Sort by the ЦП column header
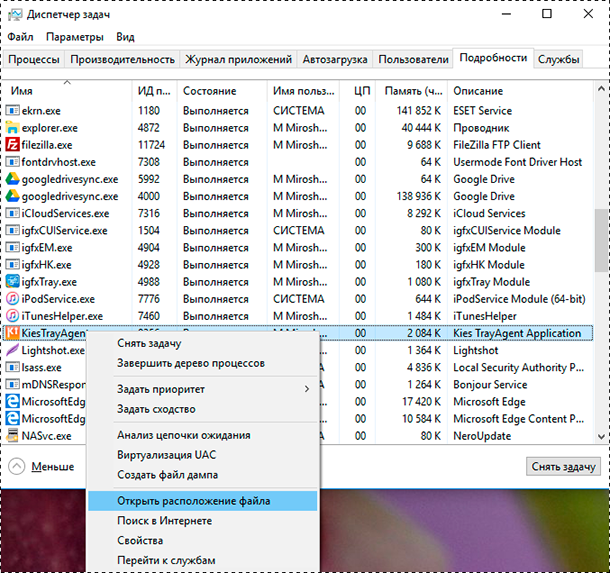This screenshot has width=610, height=573. click(x=358, y=91)
